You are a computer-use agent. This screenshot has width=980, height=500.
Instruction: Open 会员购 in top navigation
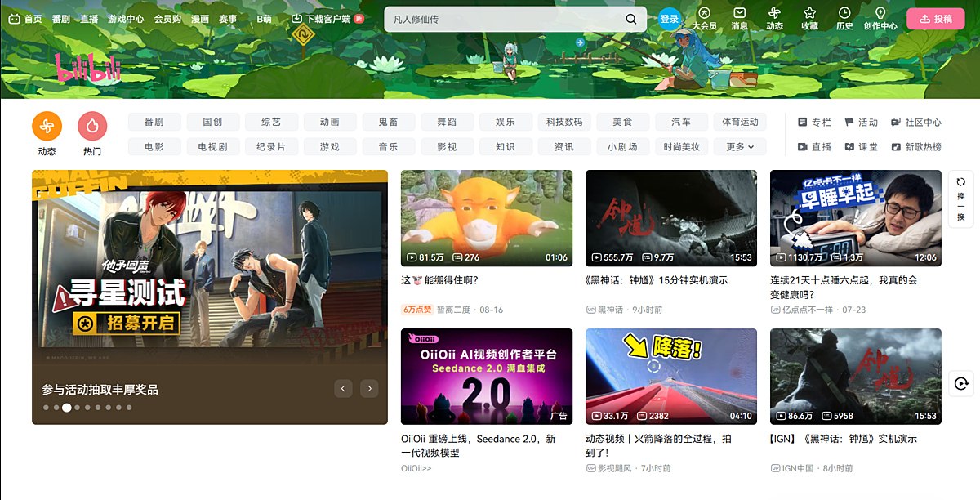[167, 18]
